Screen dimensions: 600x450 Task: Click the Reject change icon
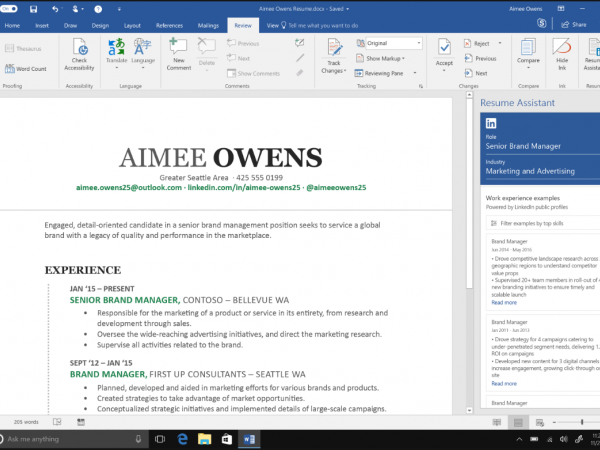pyautogui.click(x=467, y=43)
